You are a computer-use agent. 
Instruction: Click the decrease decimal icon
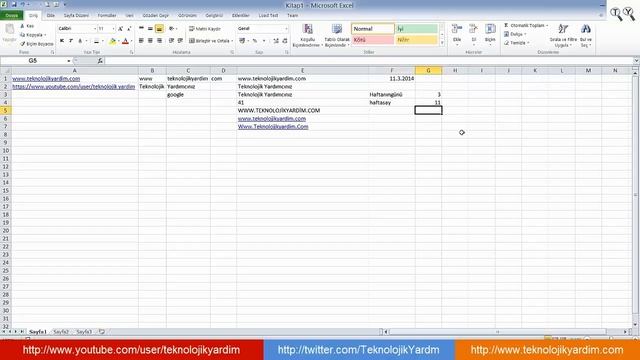(284, 41)
